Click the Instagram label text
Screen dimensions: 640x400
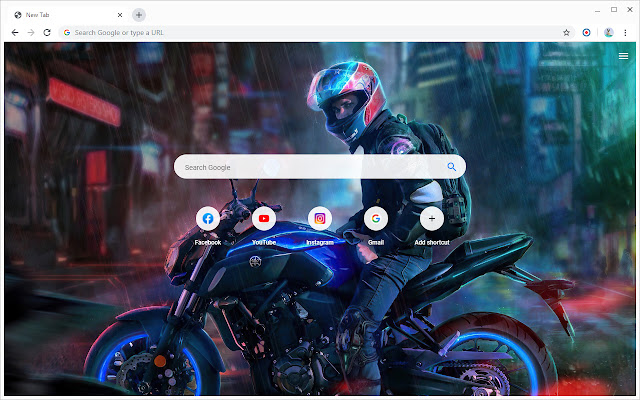320,242
